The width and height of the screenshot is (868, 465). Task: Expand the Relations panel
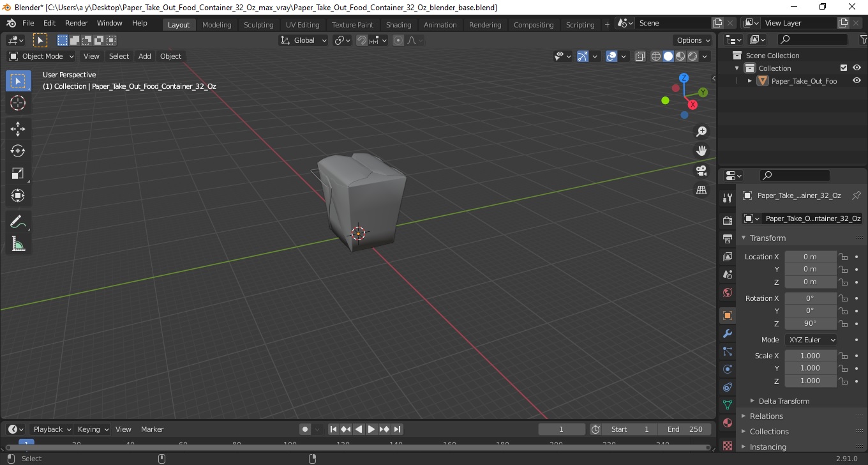click(766, 416)
